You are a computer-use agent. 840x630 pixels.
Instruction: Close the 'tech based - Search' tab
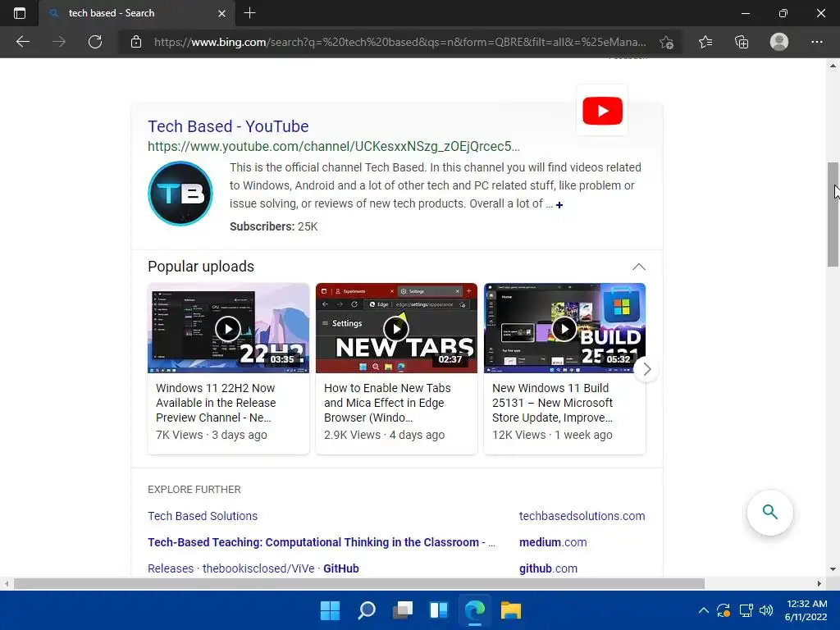(221, 13)
